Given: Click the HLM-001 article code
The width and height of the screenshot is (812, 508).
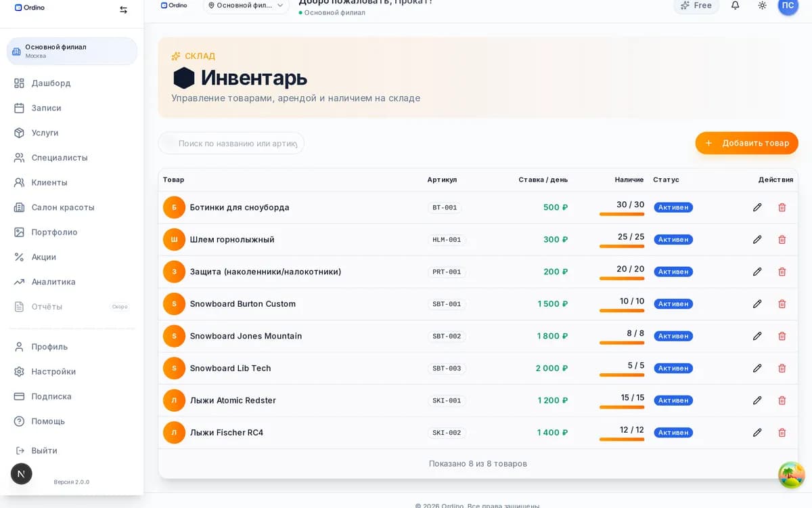Looking at the screenshot, I should [x=447, y=240].
